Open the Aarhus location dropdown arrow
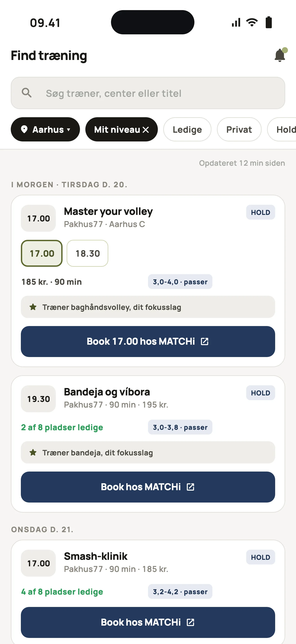Viewport: 296px width, 644px height. pos(68,130)
